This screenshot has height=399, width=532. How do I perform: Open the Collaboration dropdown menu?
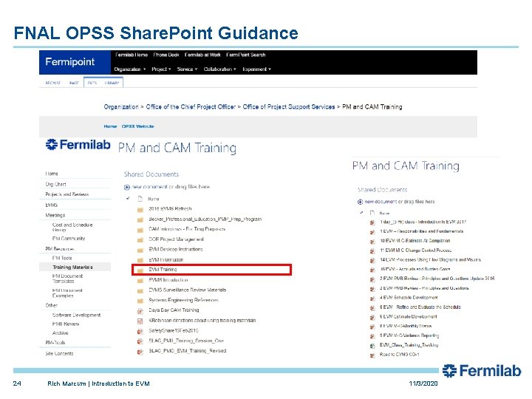(220, 69)
